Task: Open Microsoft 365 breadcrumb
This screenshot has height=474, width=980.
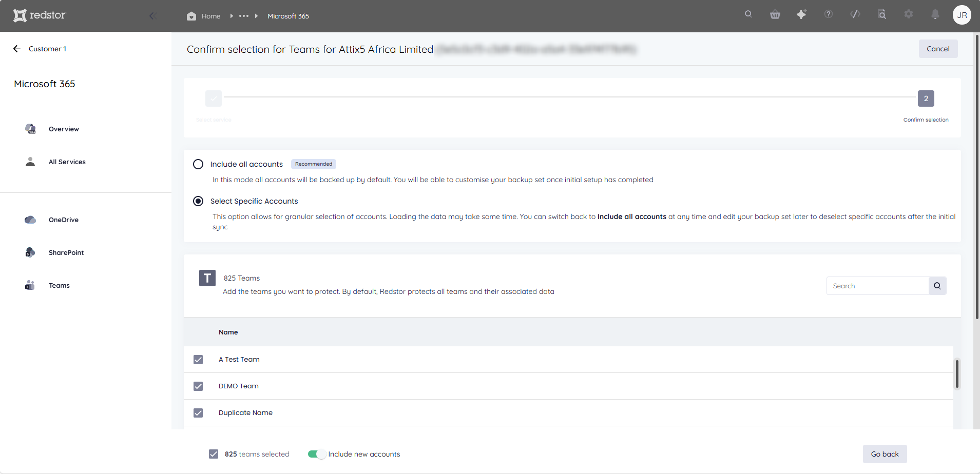Action: [288, 16]
